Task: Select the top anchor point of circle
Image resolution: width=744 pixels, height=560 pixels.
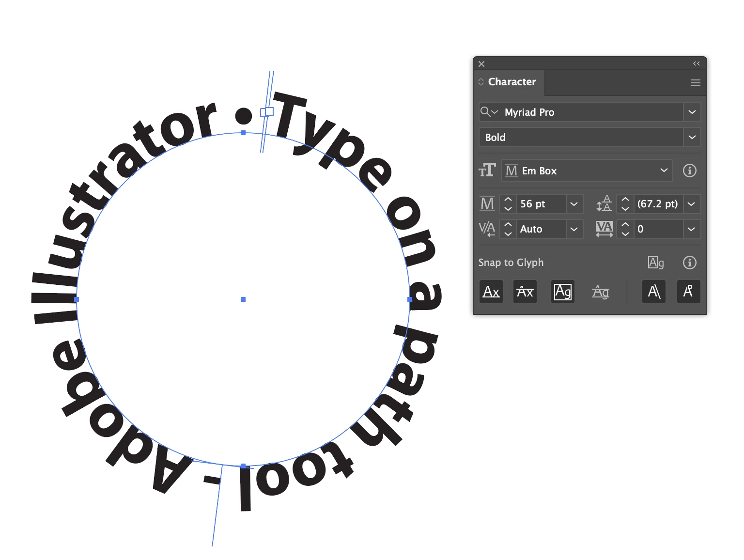Action: point(243,133)
